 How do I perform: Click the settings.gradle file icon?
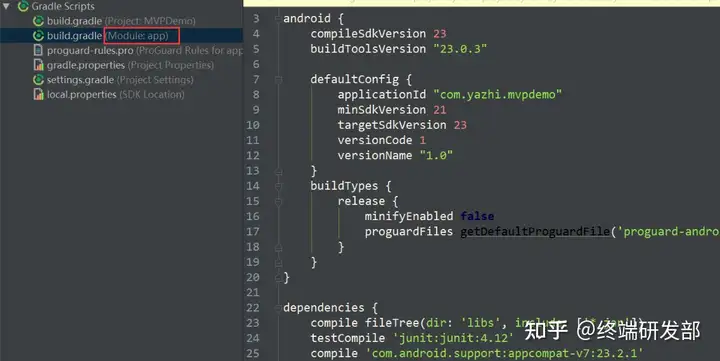click(39, 80)
